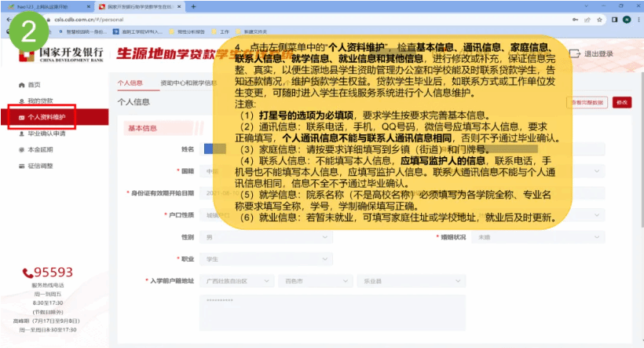This screenshot has height=348, width=644.
Task: Click the 本金延期 sidebar icon
Action: 22,149
